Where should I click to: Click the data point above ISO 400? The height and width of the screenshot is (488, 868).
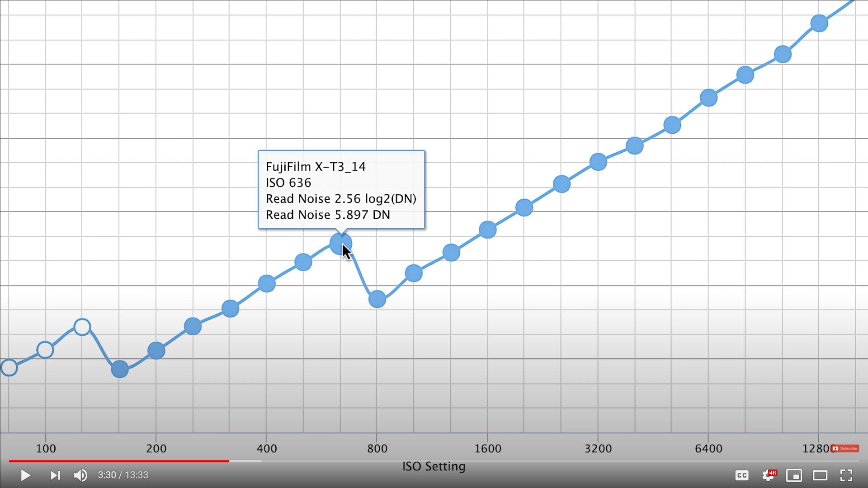coord(267,283)
